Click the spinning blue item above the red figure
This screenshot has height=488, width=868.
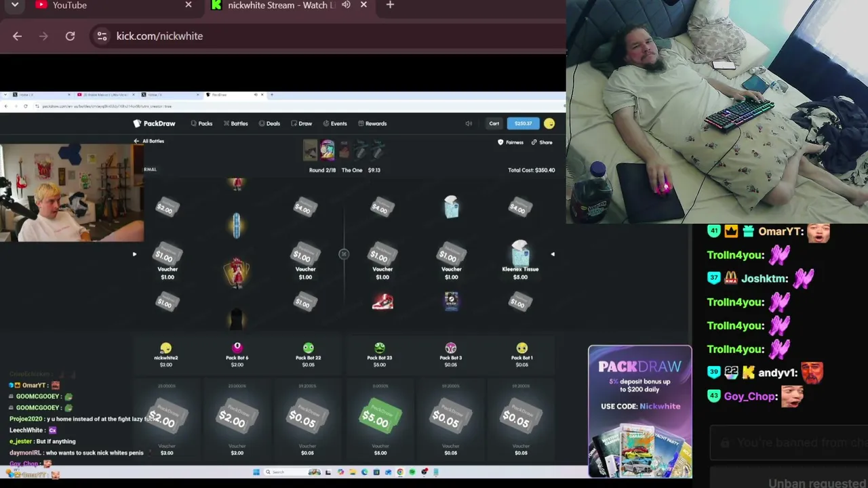pos(237,226)
